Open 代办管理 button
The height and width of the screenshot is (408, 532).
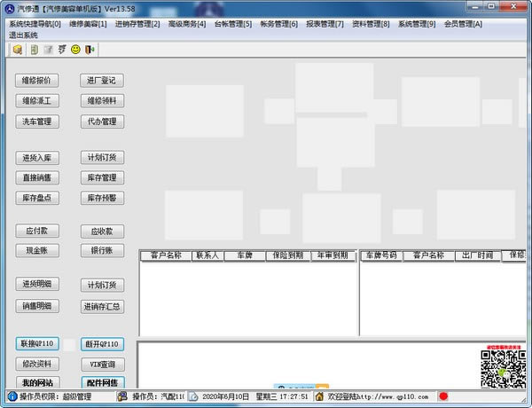point(103,122)
